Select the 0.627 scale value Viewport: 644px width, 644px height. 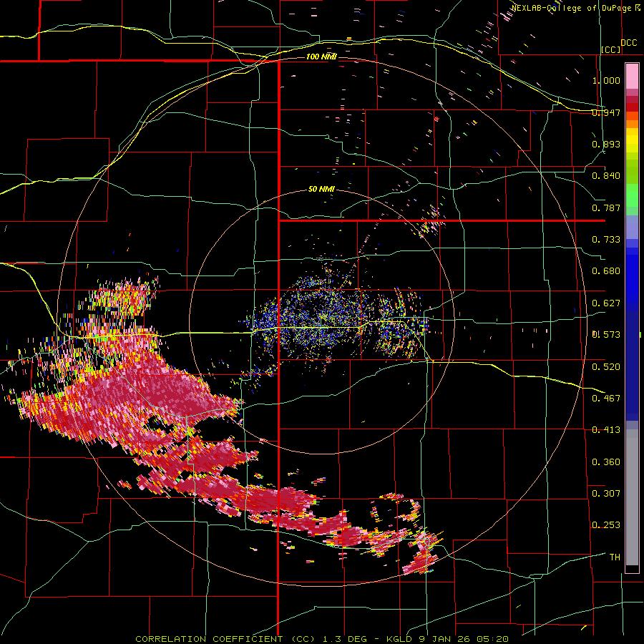[x=606, y=303]
